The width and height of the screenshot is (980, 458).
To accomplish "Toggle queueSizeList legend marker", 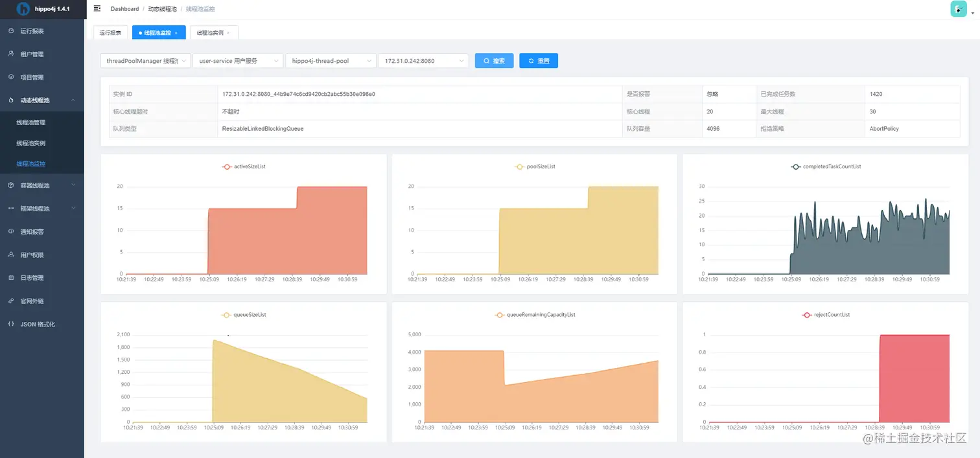I will pos(226,315).
